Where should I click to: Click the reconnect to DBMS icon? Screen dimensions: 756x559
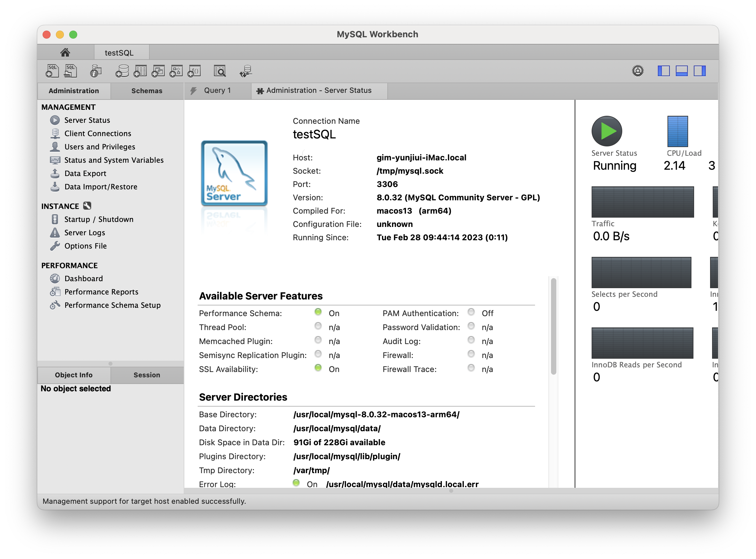(246, 71)
